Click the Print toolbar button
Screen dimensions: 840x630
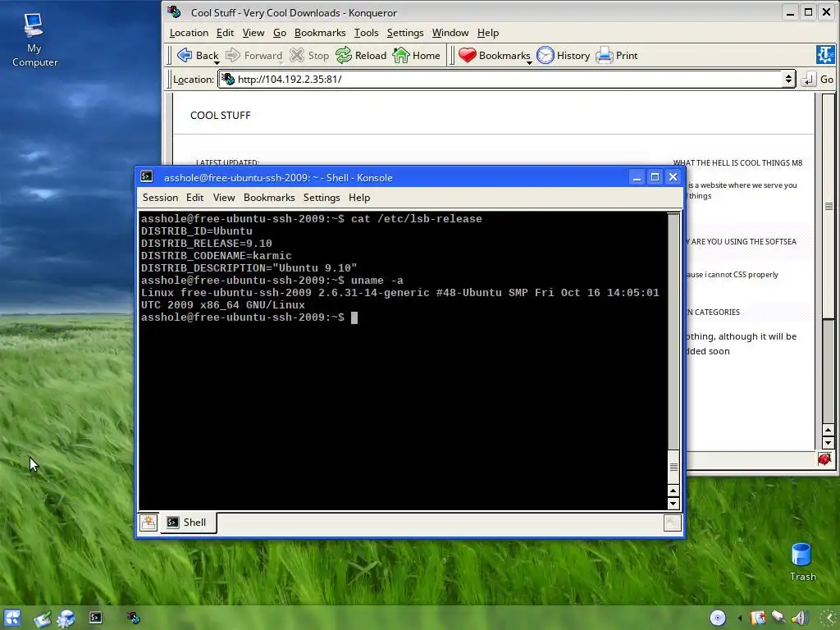(x=617, y=55)
